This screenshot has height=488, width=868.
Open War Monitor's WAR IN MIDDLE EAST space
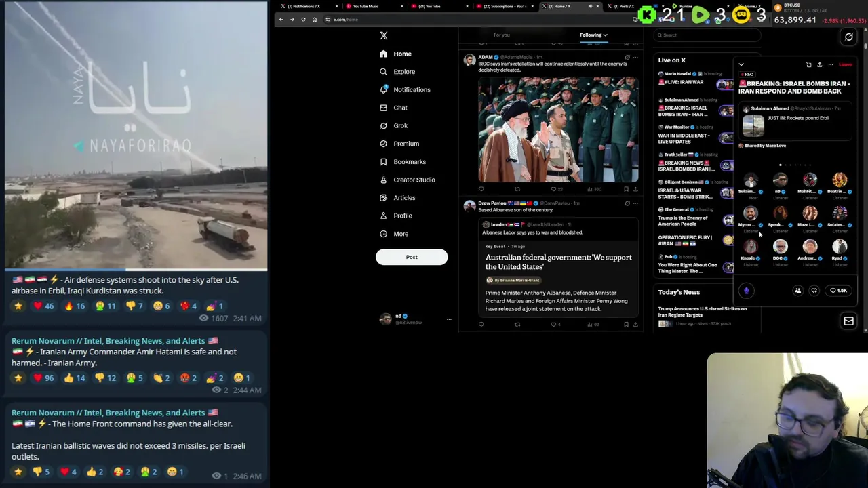[x=695, y=134]
